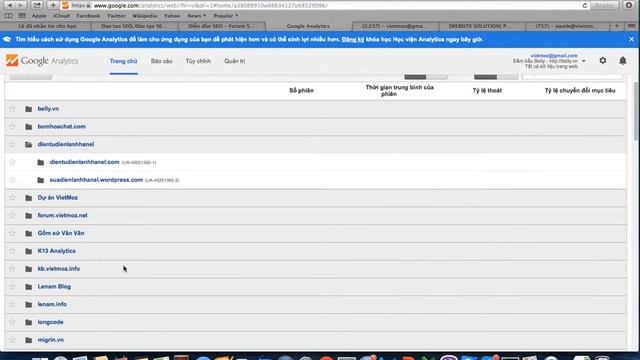The image size is (640, 360).
Task: Click the Google Analytics logo
Action: (x=42, y=61)
